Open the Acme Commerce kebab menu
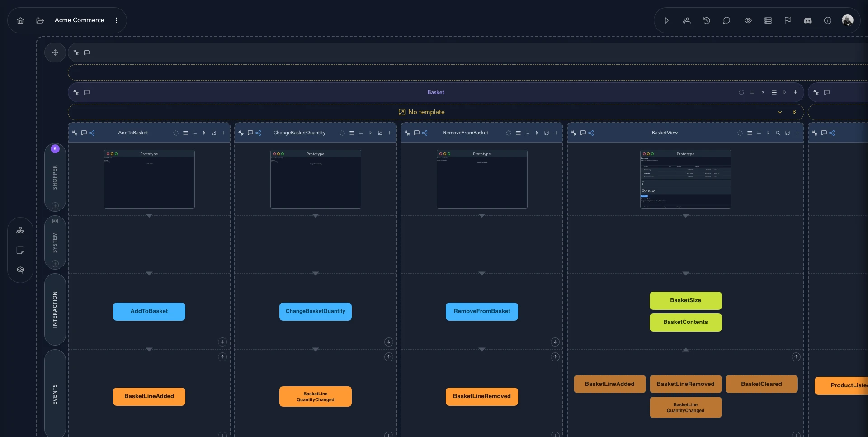The height and width of the screenshot is (437, 868). 117,20
